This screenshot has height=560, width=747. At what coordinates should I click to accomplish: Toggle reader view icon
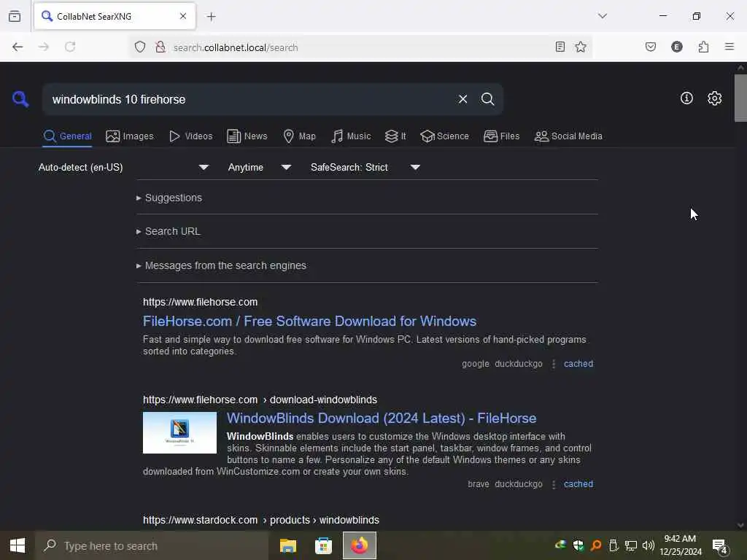560,47
